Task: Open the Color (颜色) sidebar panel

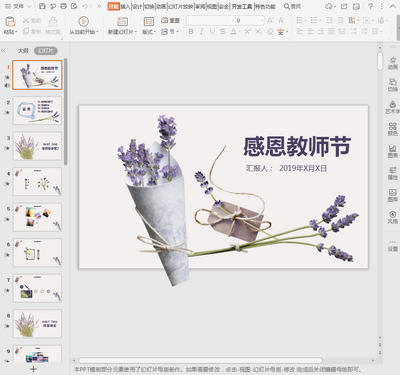Action: pyautogui.click(x=393, y=129)
